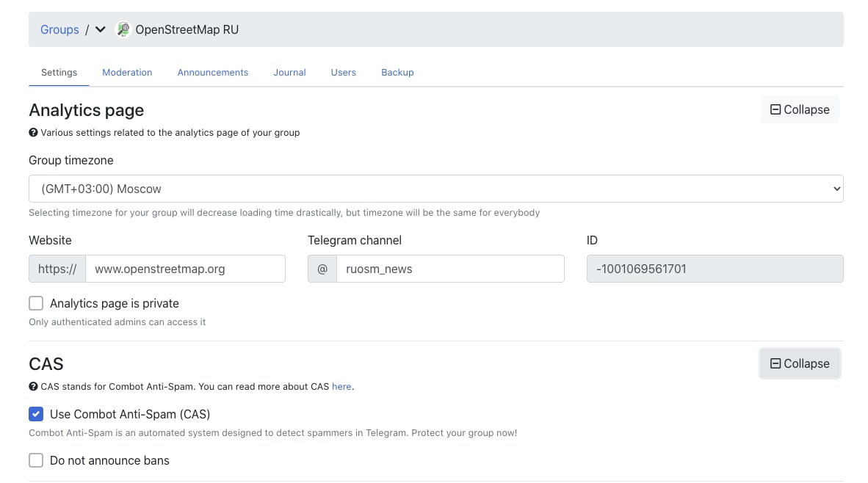Open the Announcements tab
The width and height of the screenshot is (868, 483).
212,73
